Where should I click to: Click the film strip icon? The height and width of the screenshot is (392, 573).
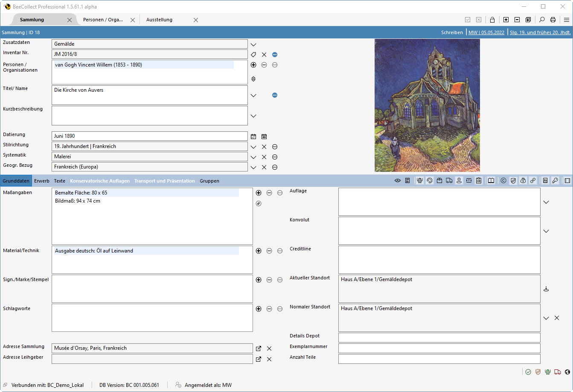click(x=567, y=181)
